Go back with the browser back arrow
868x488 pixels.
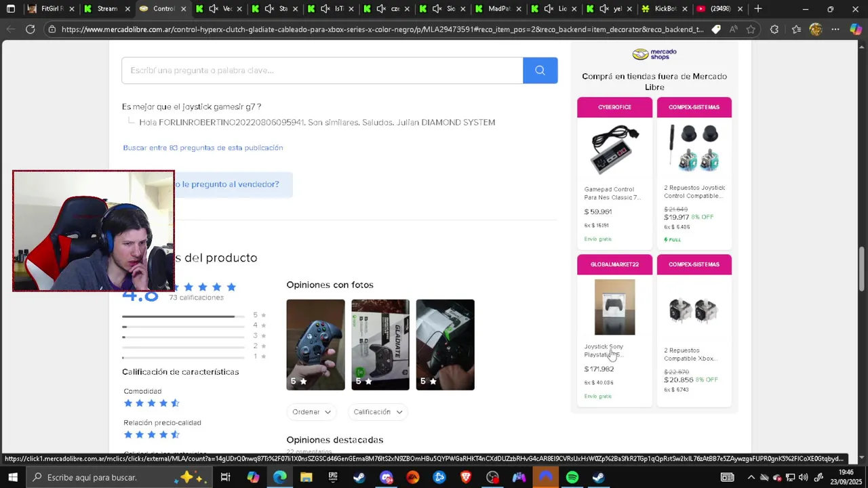pos(11,29)
